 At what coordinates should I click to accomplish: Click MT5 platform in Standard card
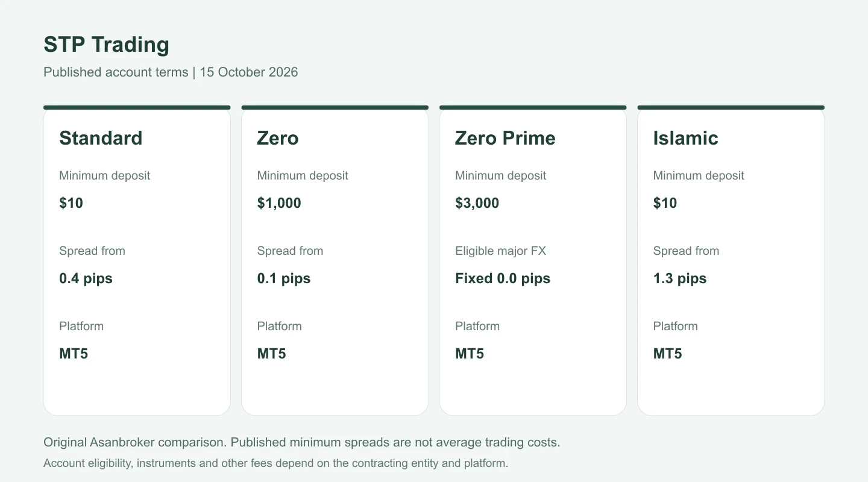[x=74, y=354]
